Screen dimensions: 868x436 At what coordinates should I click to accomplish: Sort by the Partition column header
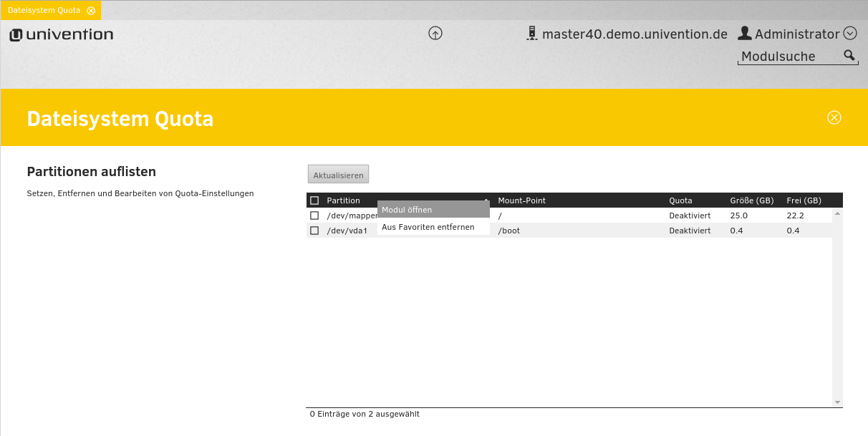pyautogui.click(x=344, y=200)
